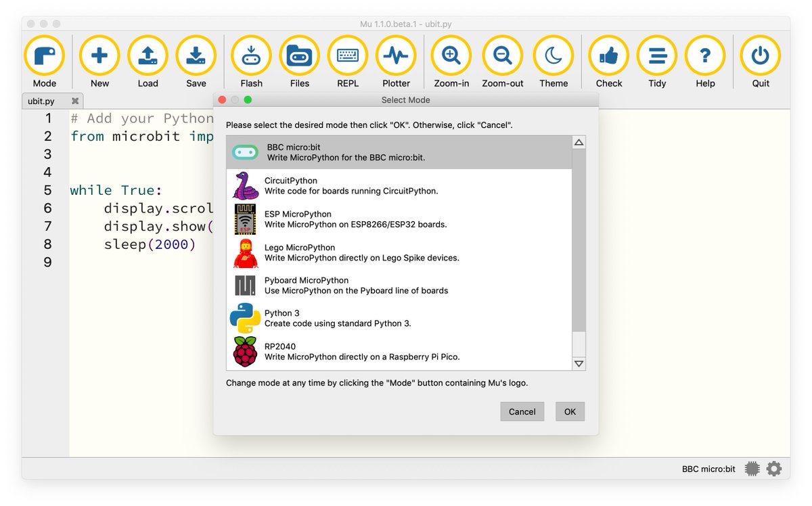Image resolution: width=812 pixels, height=506 pixels.
Task: Run code Check with the thumbs-up icon
Action: click(x=608, y=55)
